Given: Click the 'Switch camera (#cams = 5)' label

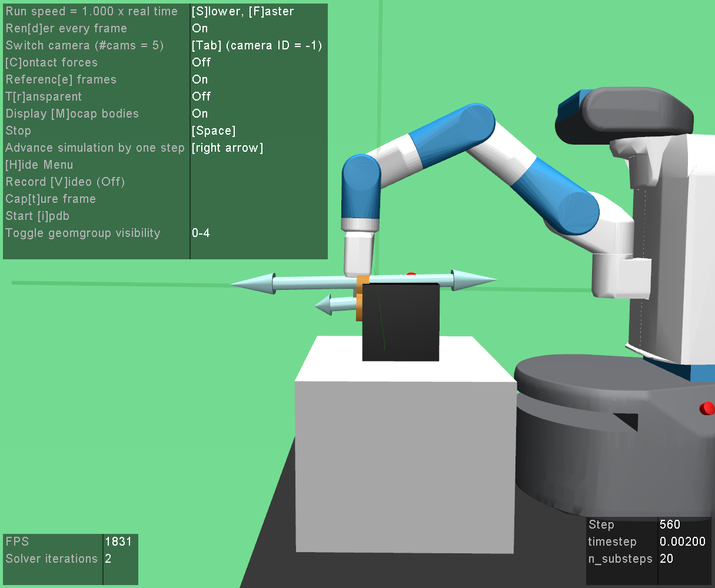Looking at the screenshot, I should pyautogui.click(x=85, y=45).
